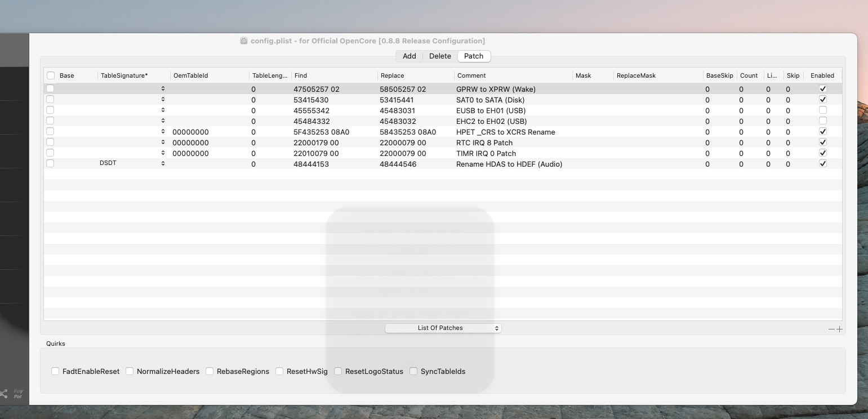The height and width of the screenshot is (419, 868).
Task: Click the Find value of the SAT0 to SATA patch
Action: click(x=310, y=100)
